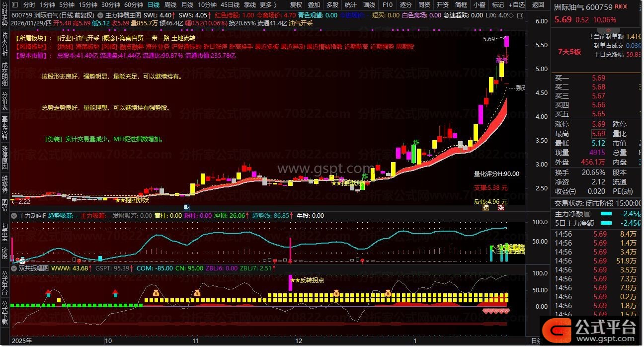Select the 60分钟 period tab
This screenshot has height=347, width=644.
click(134, 4)
